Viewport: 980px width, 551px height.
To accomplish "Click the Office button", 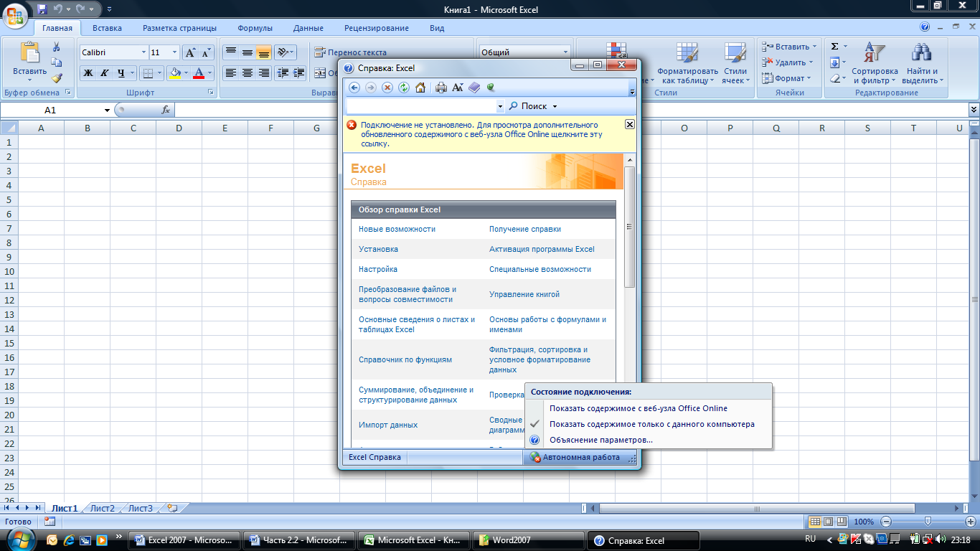I will [16, 16].
